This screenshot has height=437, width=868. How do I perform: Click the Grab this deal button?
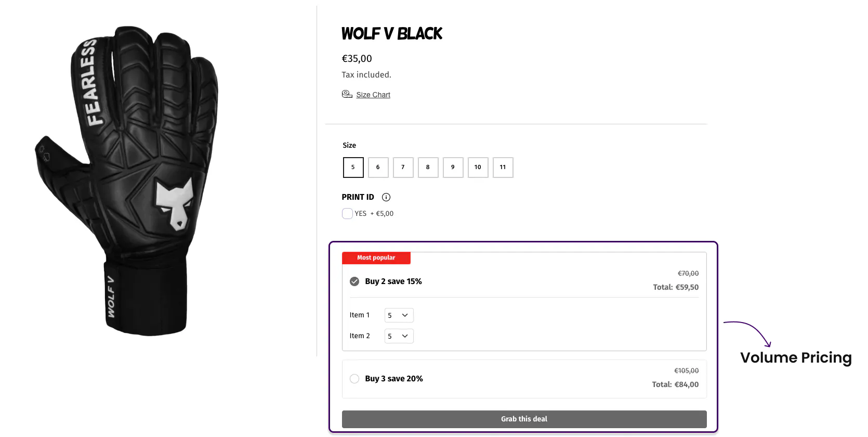point(524,419)
